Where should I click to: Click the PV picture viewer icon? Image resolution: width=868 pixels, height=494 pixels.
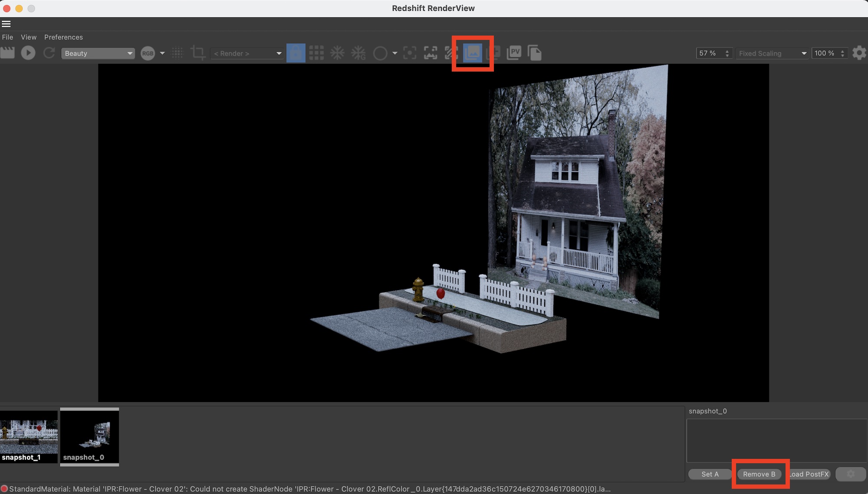point(514,53)
